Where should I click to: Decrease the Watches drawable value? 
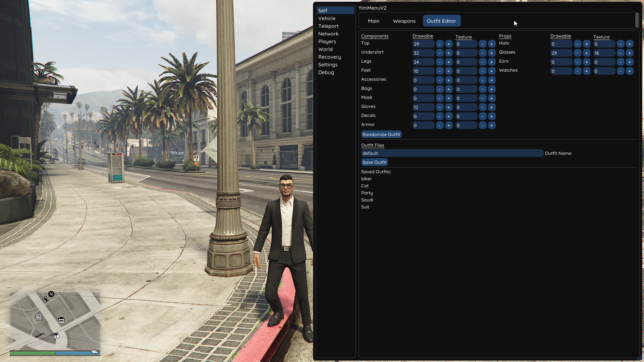click(578, 71)
